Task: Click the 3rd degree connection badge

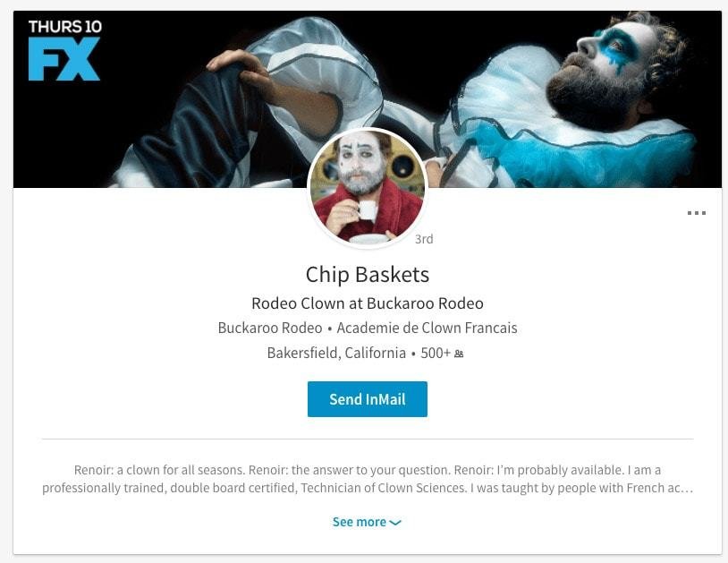Action: point(424,239)
